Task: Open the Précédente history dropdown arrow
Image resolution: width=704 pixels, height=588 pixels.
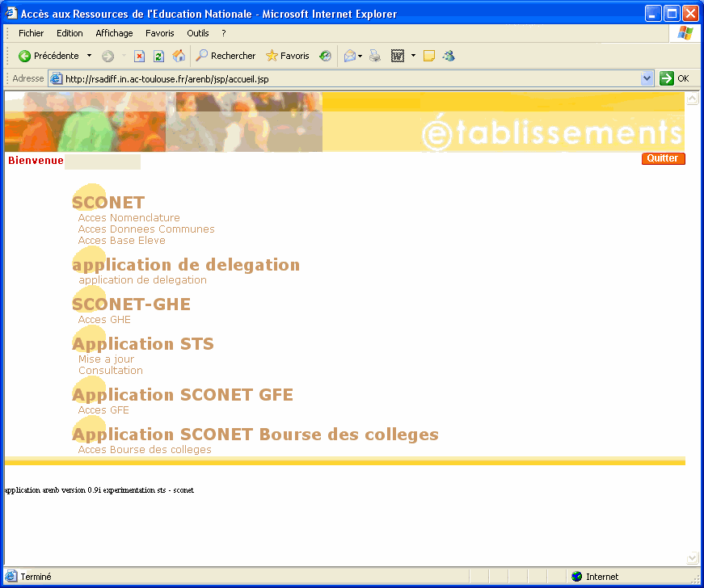Action: (x=89, y=56)
